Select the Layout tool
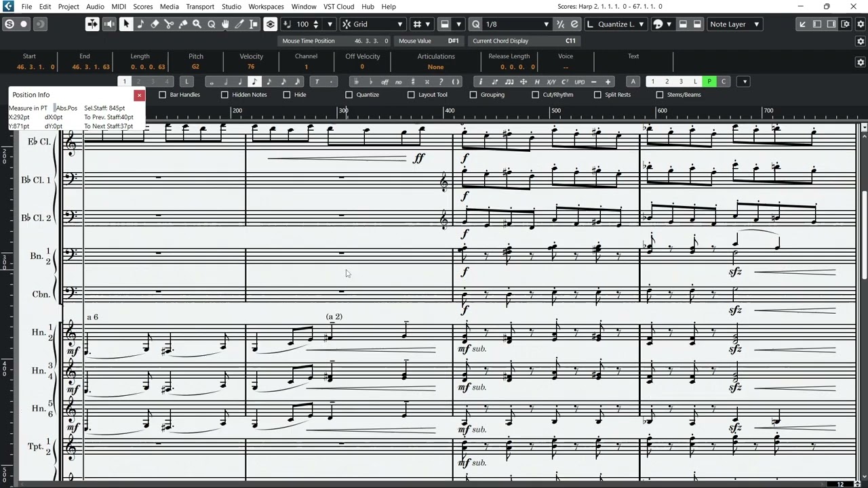The height and width of the screenshot is (488, 868). (254, 24)
